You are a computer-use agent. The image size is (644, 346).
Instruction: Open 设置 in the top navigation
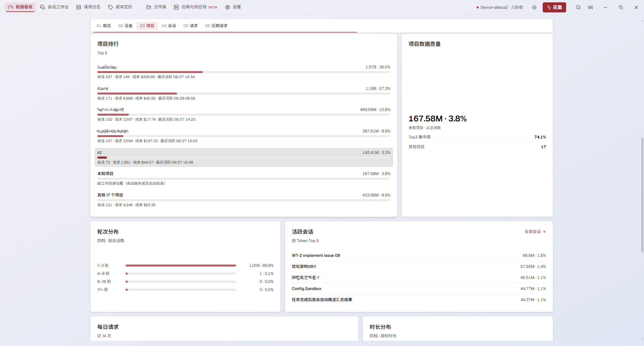tap(233, 7)
